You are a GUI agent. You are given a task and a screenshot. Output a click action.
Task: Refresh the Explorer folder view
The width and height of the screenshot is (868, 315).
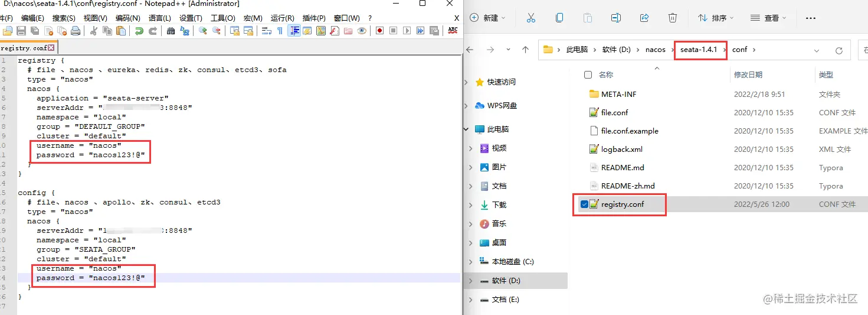[x=839, y=50]
